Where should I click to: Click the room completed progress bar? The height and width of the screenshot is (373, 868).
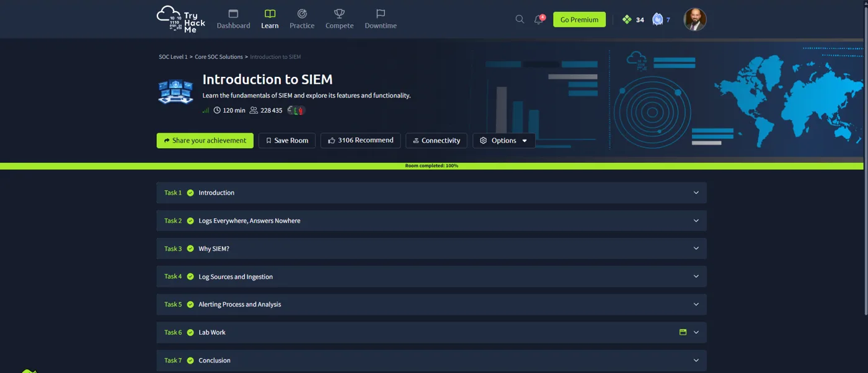point(432,166)
